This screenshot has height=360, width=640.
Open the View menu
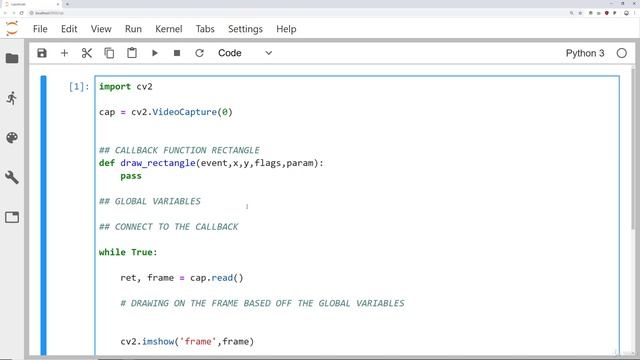101,29
